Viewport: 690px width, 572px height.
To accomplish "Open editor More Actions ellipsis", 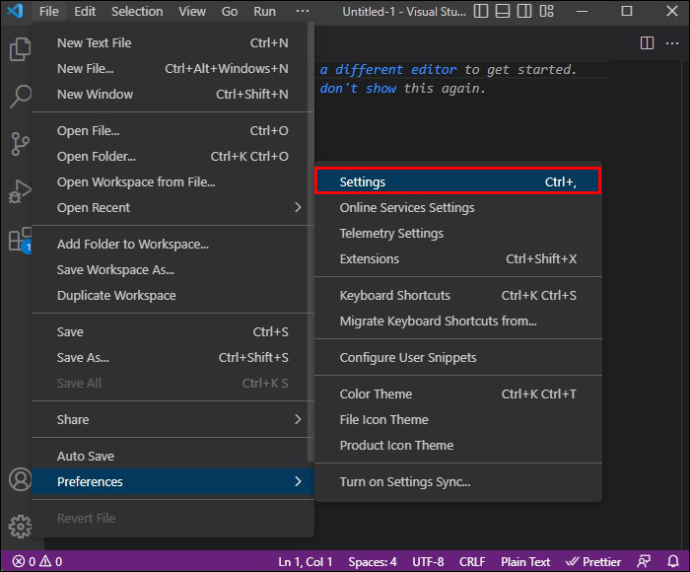I will [x=672, y=43].
